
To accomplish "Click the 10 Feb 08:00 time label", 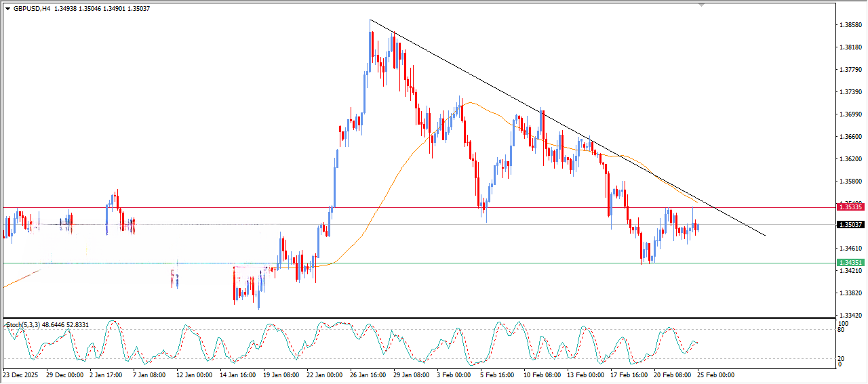I will click(543, 375).
